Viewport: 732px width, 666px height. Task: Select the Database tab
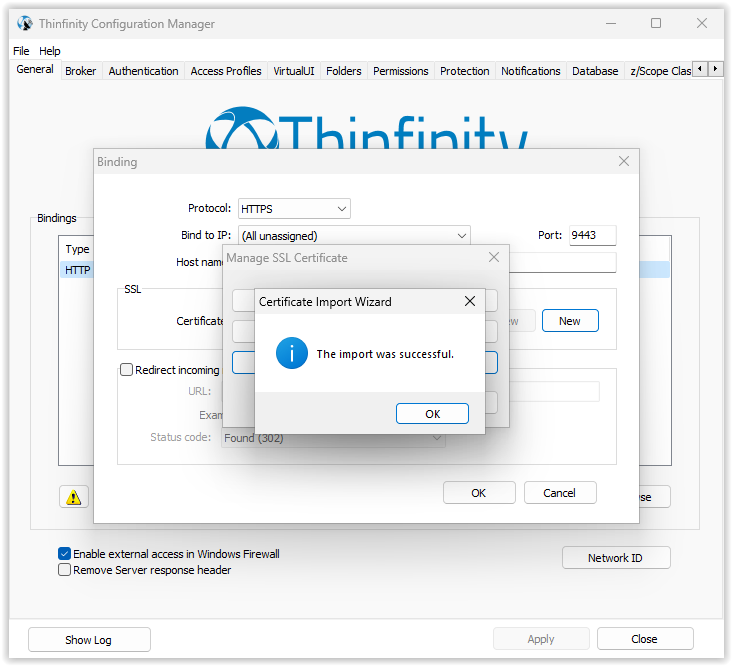tap(595, 71)
